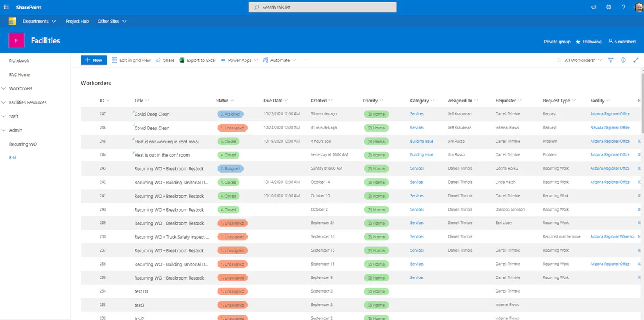
Task: Click the New item button
Action: pos(94,60)
